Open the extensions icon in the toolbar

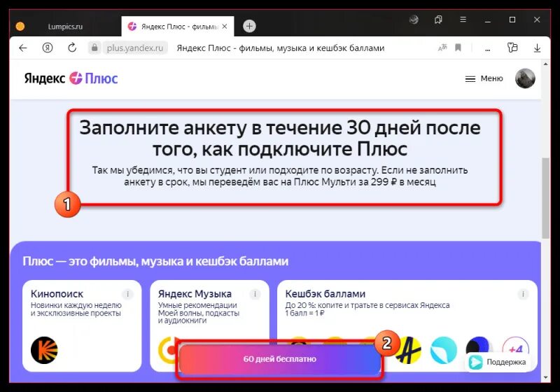click(x=512, y=48)
